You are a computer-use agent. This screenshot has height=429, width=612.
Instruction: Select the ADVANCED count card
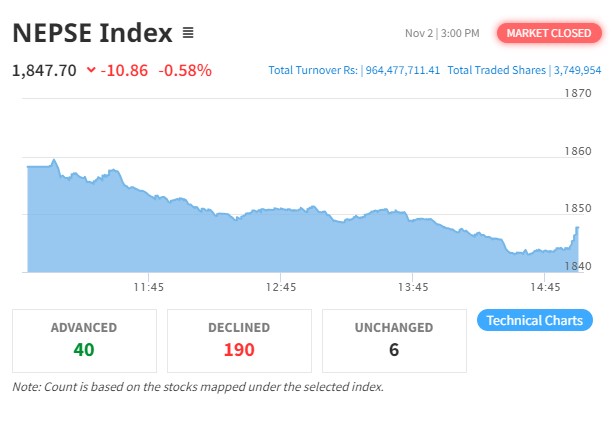point(84,340)
